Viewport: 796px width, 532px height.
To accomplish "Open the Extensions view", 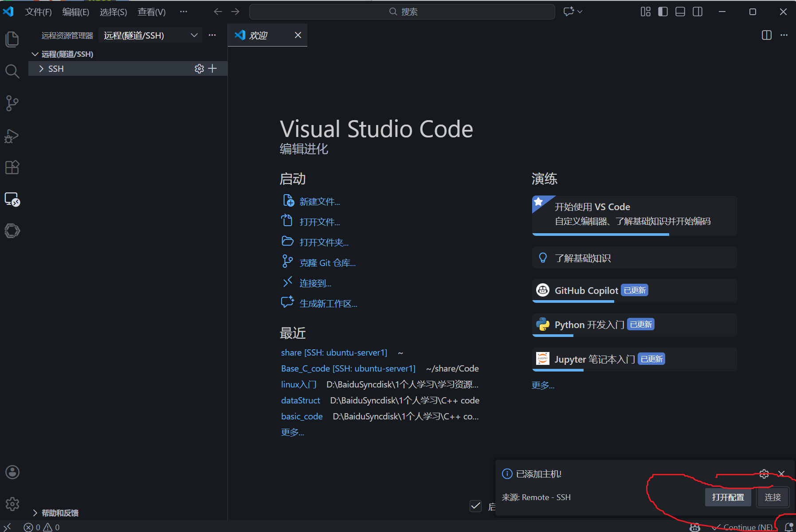I will pyautogui.click(x=12, y=168).
